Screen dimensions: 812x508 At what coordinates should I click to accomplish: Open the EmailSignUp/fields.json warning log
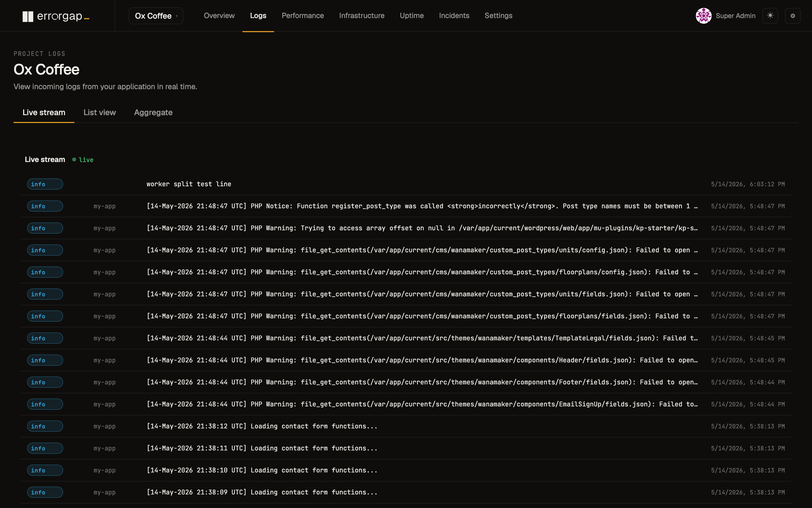point(422,404)
